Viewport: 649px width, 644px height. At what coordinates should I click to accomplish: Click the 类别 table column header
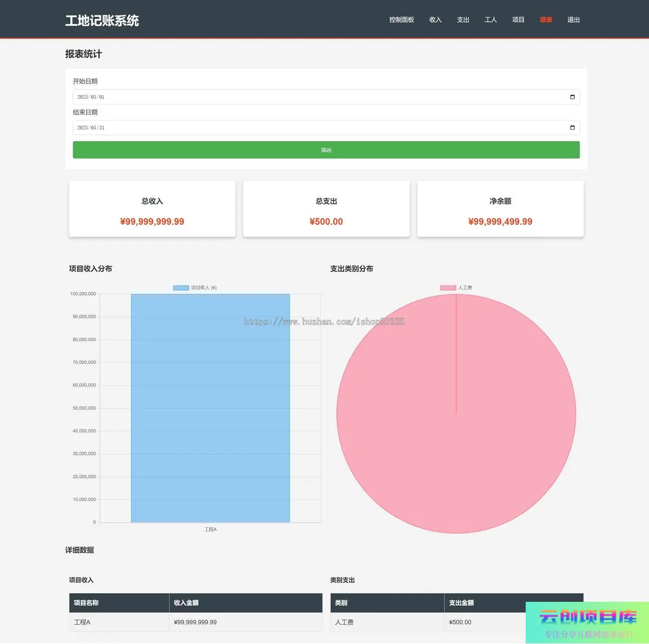pyautogui.click(x=341, y=603)
